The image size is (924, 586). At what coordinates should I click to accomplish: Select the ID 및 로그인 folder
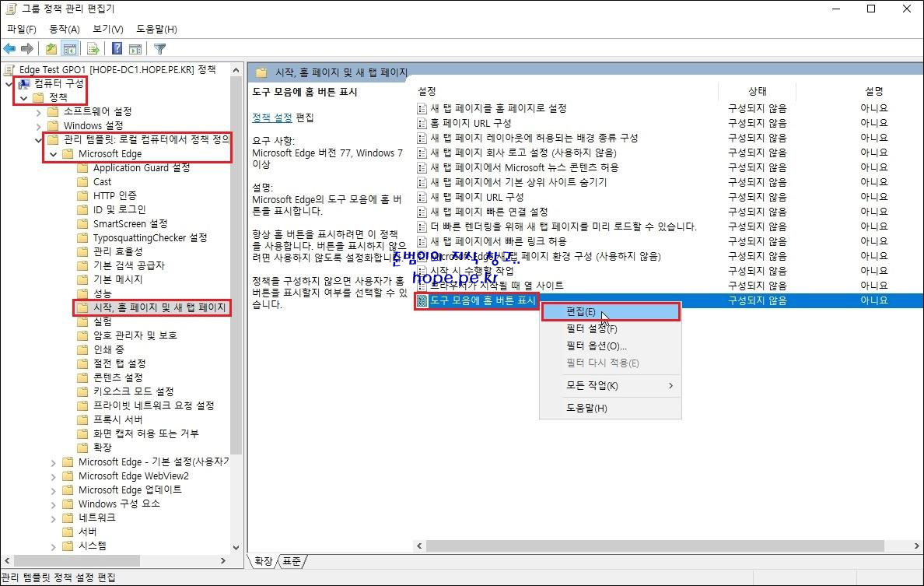pyautogui.click(x=119, y=209)
